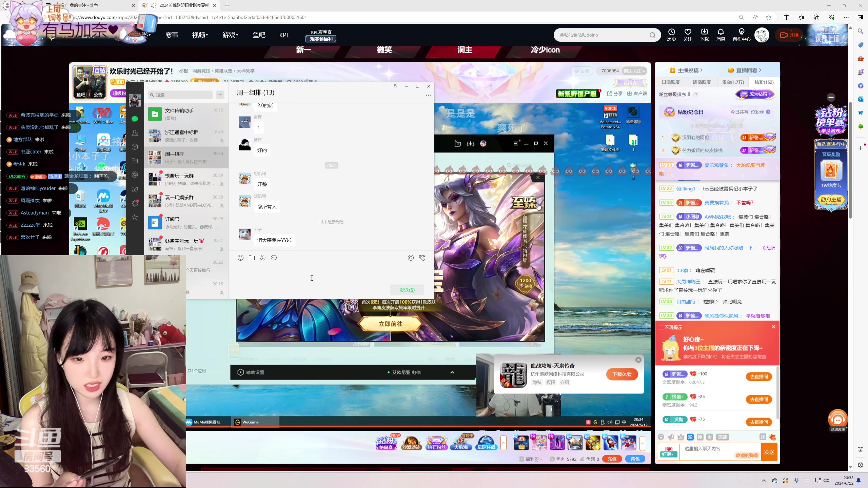868x488 pixels.
Task: Open 创作中心 lightbulb icon
Action: [742, 32]
